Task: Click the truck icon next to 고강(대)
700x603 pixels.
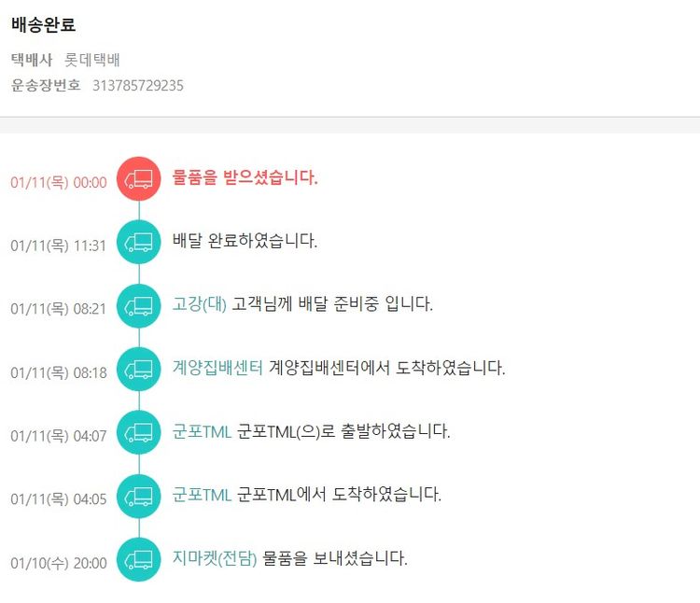Action: tap(139, 305)
